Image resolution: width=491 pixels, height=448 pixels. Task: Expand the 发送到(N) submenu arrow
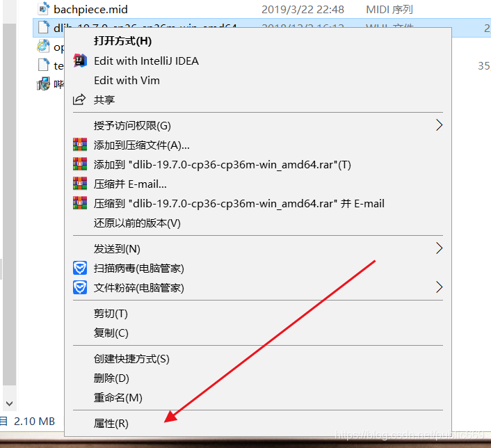tap(439, 248)
